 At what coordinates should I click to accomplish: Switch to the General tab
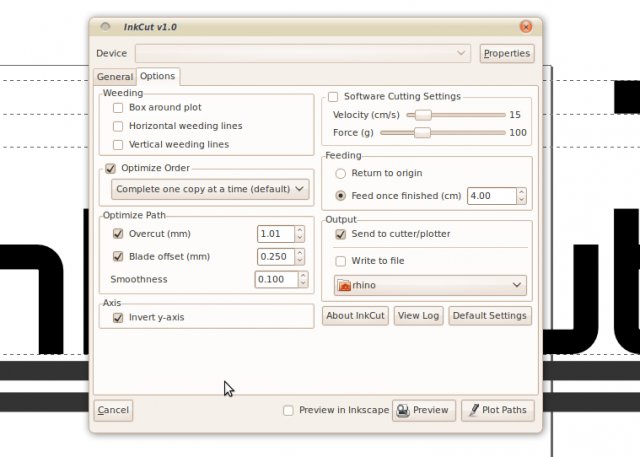click(x=115, y=77)
